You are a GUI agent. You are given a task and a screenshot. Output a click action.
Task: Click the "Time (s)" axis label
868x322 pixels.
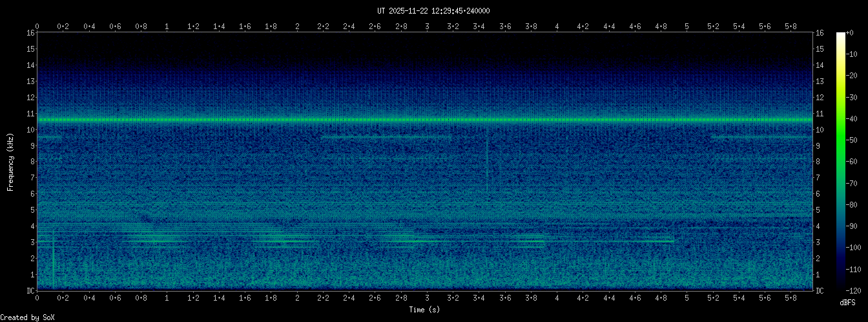coord(425,310)
